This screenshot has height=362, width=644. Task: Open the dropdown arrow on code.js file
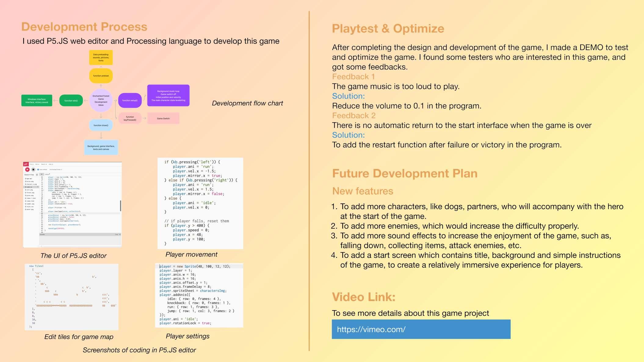click(38, 187)
